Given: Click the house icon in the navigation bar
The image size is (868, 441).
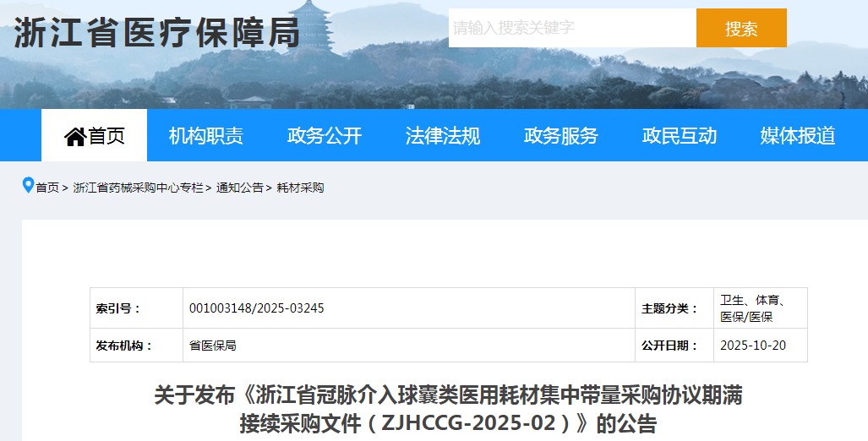Looking at the screenshot, I should point(74,136).
